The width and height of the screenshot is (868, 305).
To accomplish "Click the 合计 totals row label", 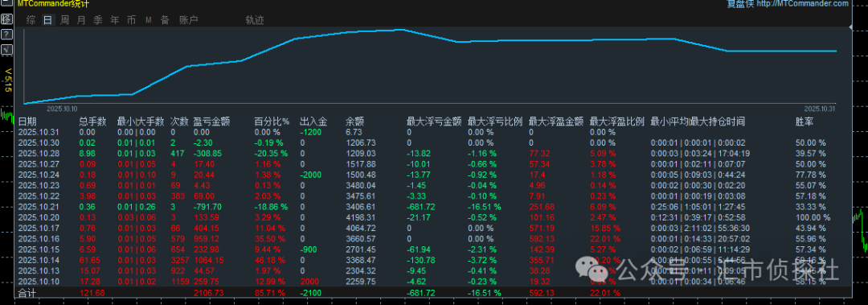I will 27,293.
